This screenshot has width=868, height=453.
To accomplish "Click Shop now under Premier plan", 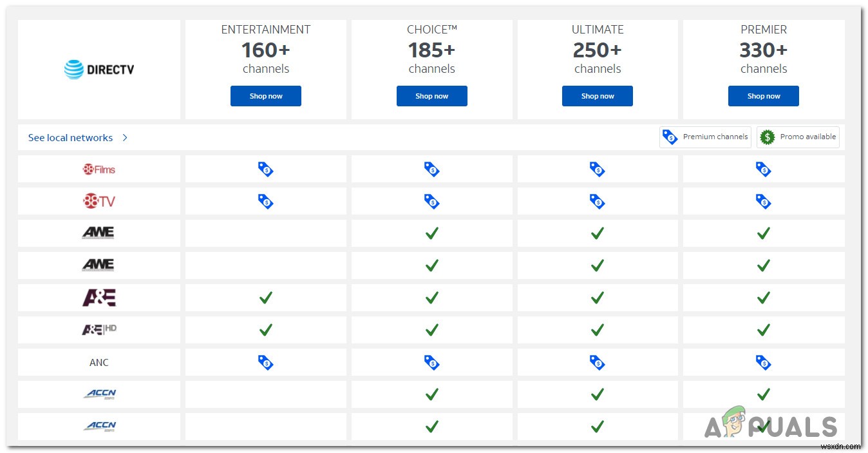I will coord(763,95).
